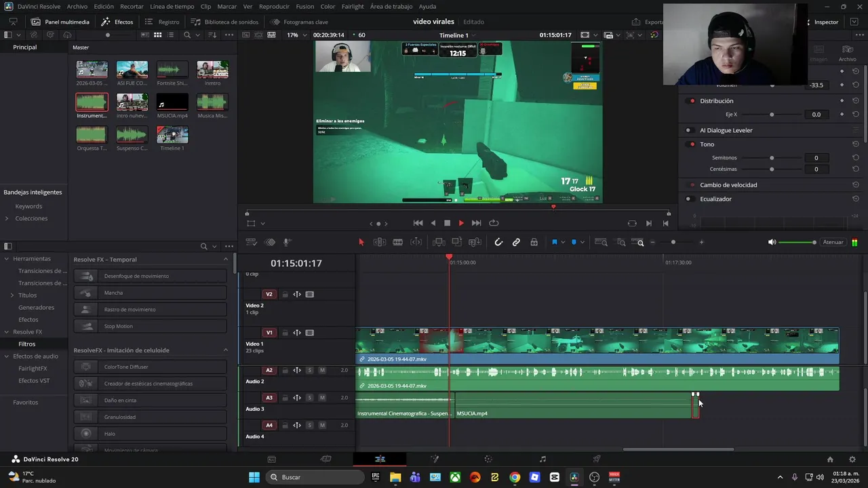The width and height of the screenshot is (868, 488).
Task: Select the V1 track destination label
Action: coord(269,333)
